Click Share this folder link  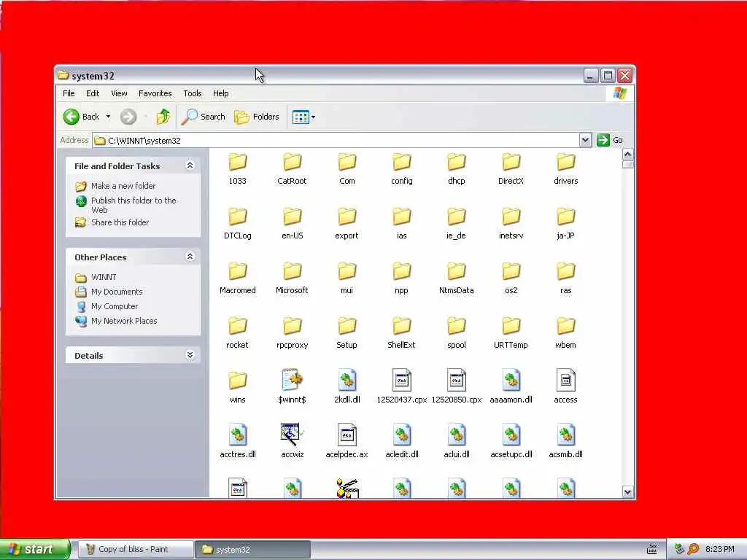point(120,222)
